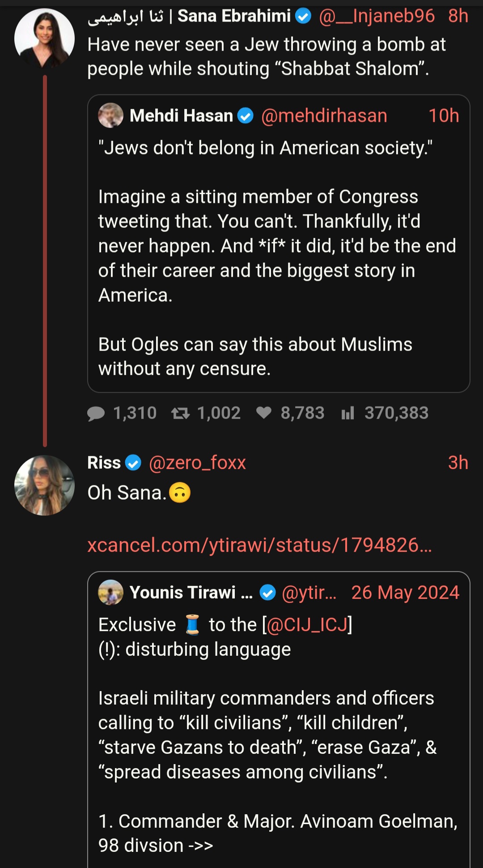Open Sana Ebrahimi's profile picture
The height and width of the screenshot is (868, 483).
point(44,38)
